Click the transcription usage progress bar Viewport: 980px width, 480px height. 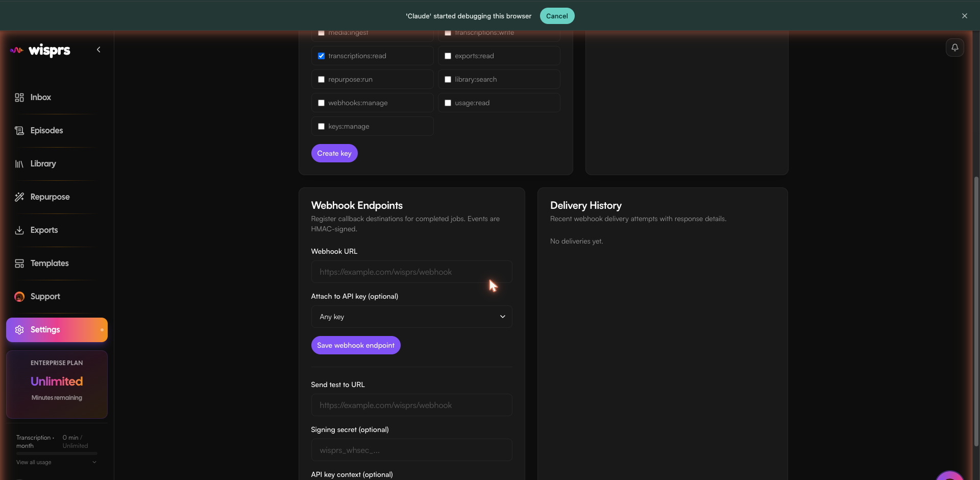click(57, 453)
